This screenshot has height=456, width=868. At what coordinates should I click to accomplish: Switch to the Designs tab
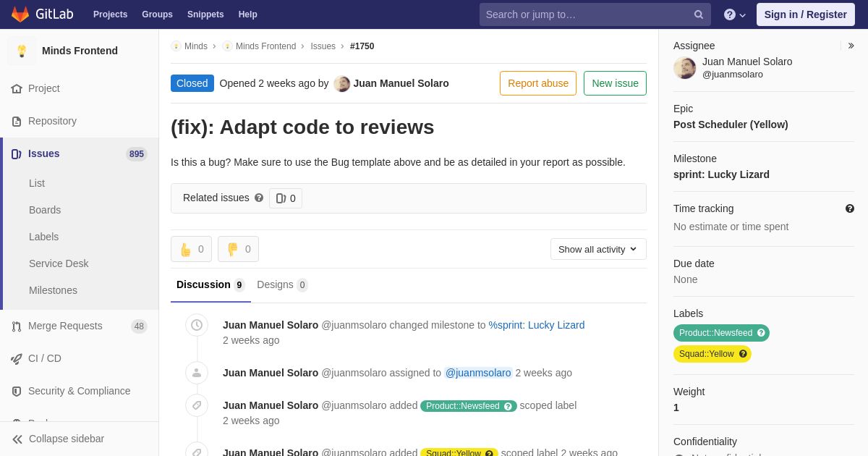tap(281, 284)
